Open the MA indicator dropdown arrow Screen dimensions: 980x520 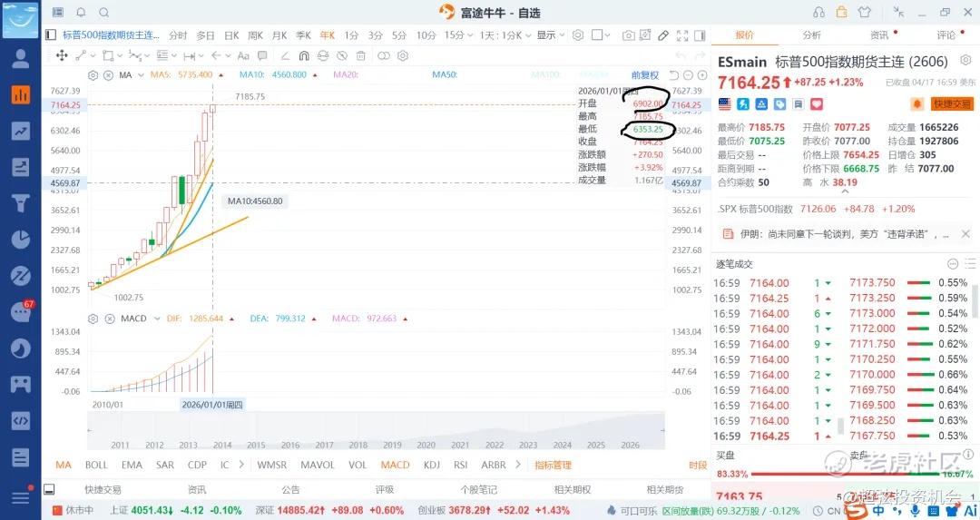click(x=142, y=75)
